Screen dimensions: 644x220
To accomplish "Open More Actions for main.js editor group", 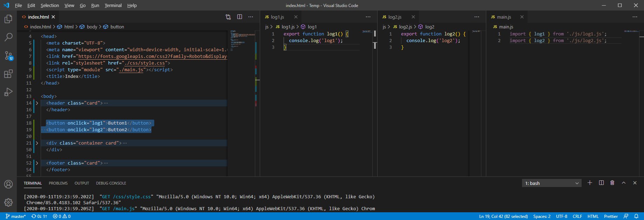I will [635, 17].
